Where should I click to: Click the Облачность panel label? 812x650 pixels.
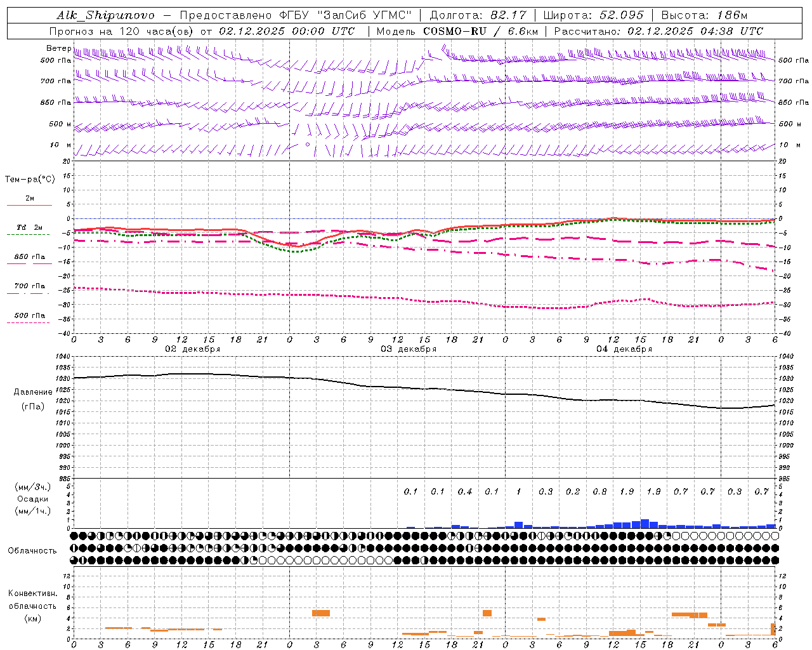[x=32, y=551]
